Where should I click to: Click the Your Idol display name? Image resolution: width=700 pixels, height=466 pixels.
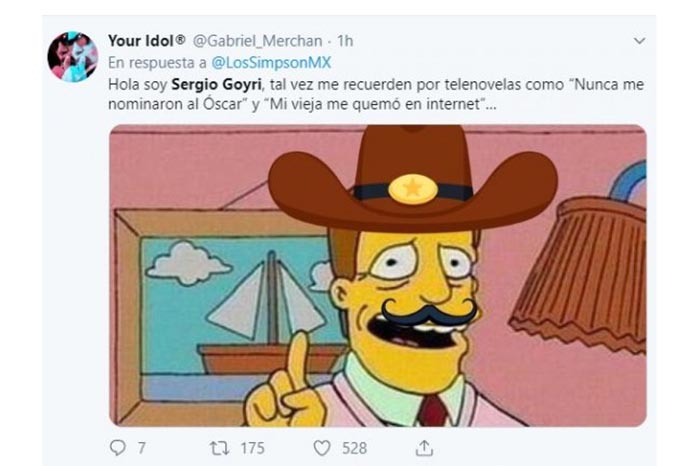point(146,41)
